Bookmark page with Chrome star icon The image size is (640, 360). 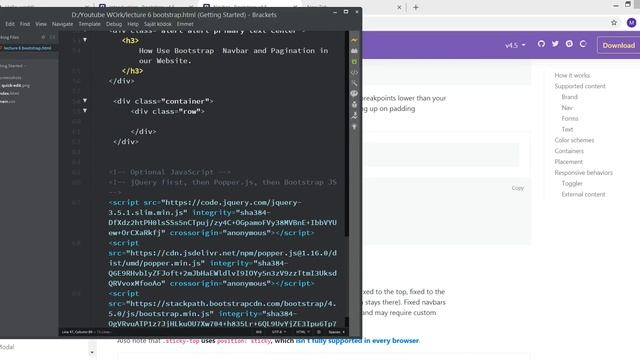click(614, 23)
